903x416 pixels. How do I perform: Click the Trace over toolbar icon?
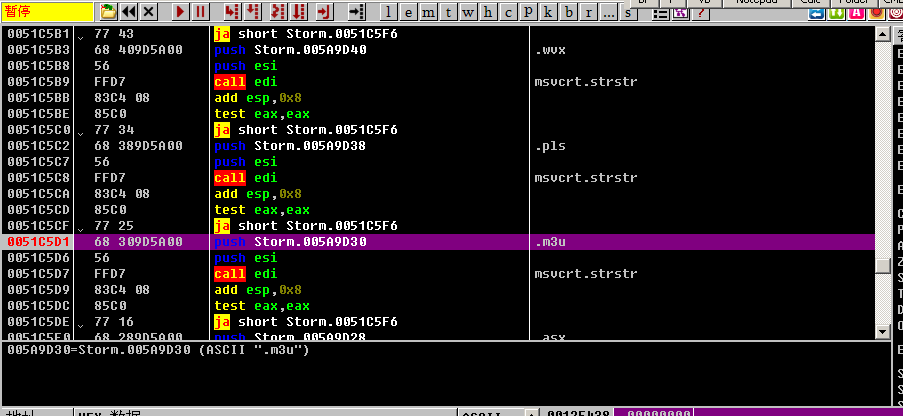(299, 12)
